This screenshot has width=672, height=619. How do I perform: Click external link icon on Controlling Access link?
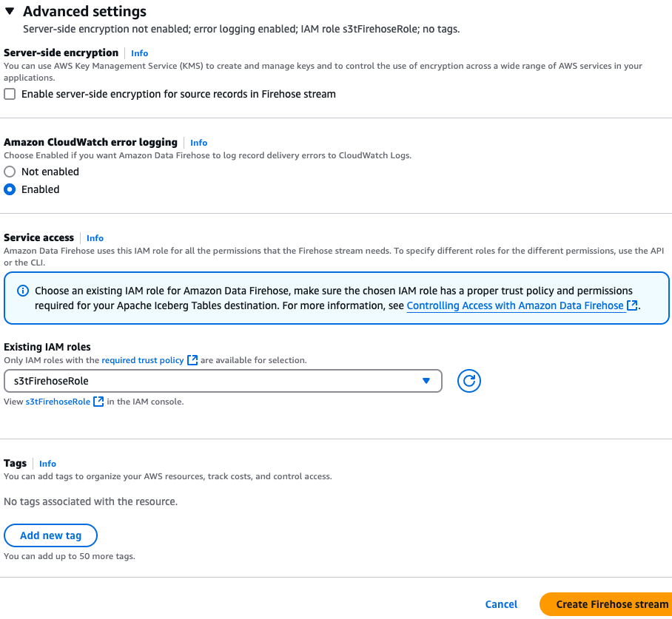point(631,305)
